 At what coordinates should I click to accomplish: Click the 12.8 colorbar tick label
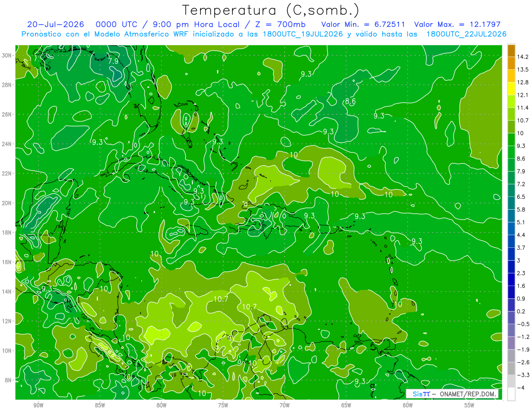point(523,82)
